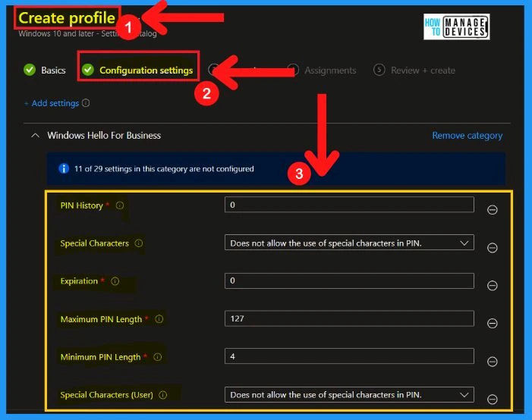Remove the Minimum PIN Length setting with its minus icon
This screenshot has width=532, height=420.
click(x=493, y=362)
